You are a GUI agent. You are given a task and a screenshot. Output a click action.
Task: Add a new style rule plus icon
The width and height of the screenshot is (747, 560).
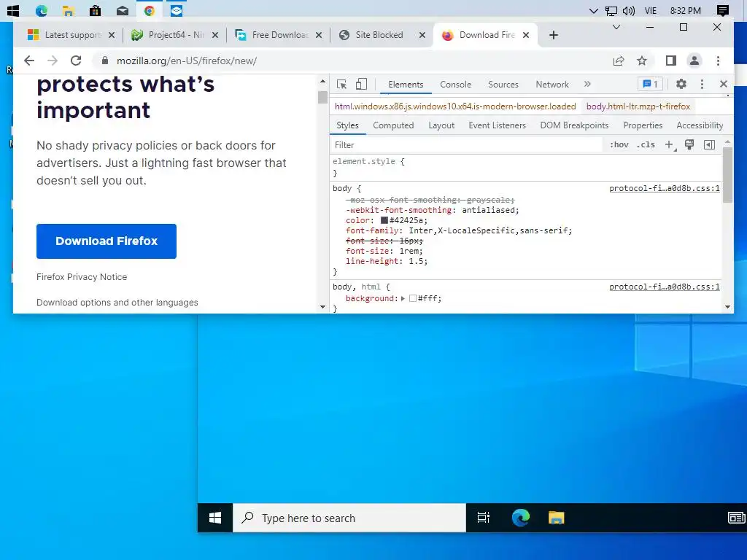(x=670, y=145)
